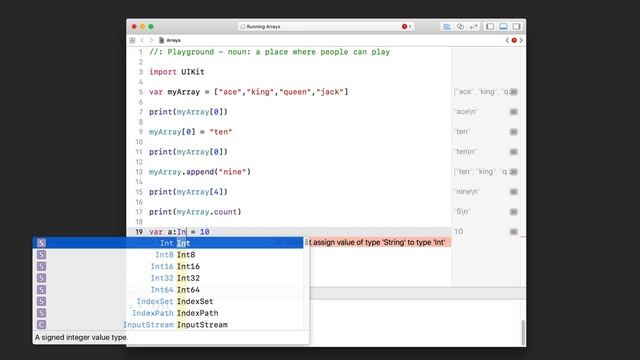The height and width of the screenshot is (360, 640).
Task: Choose IndexSet from the completion suggestions
Action: (168, 301)
